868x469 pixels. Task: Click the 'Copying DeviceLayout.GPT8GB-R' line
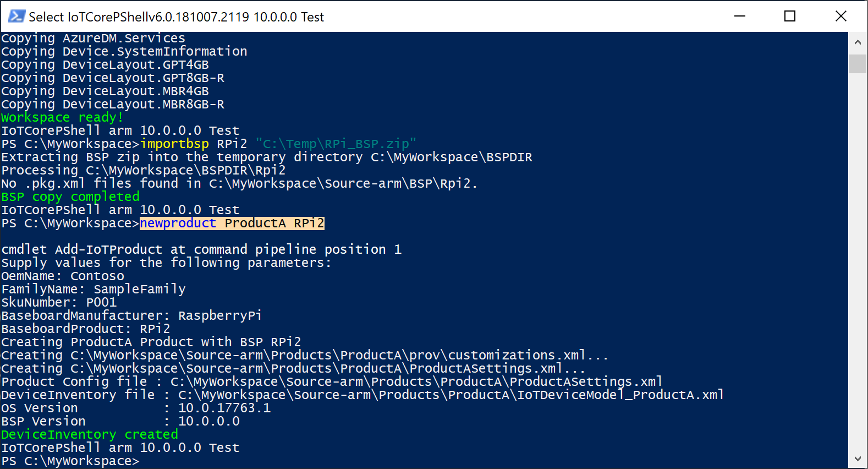tap(113, 78)
